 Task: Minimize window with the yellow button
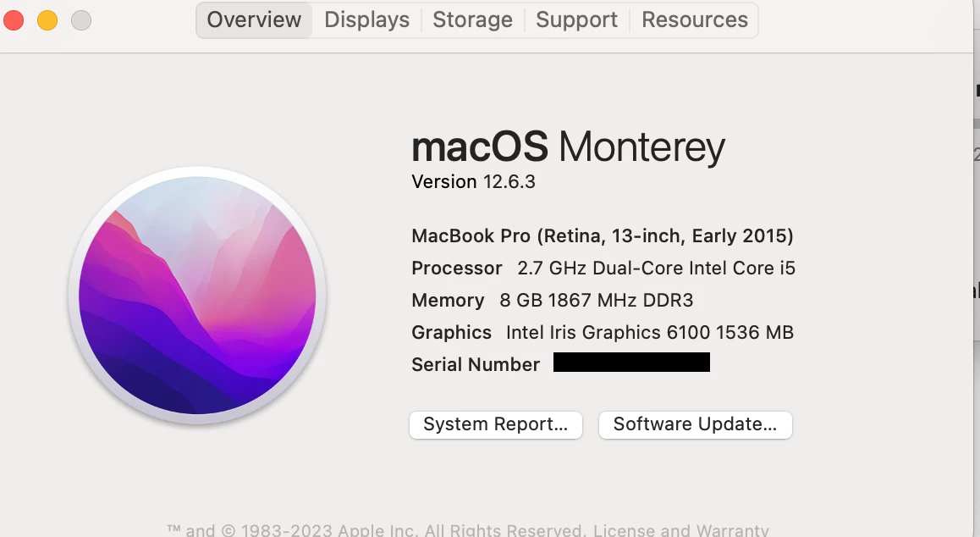47,20
